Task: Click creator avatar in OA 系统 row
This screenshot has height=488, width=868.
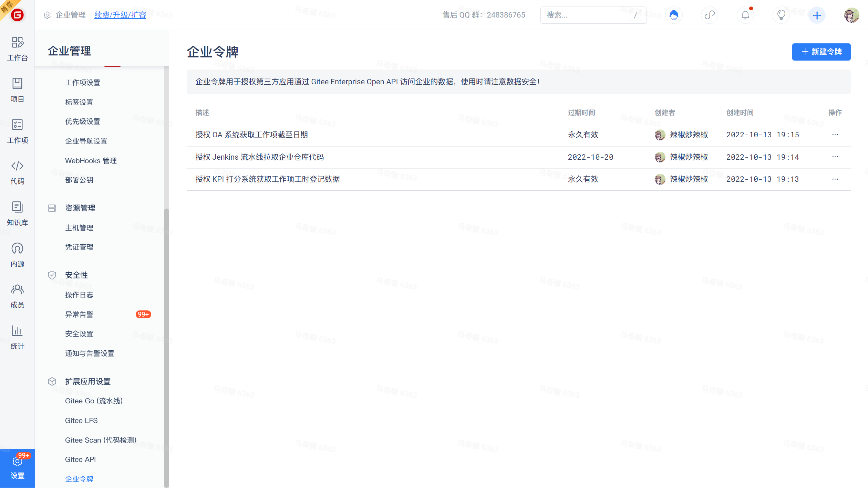Action: tap(660, 135)
